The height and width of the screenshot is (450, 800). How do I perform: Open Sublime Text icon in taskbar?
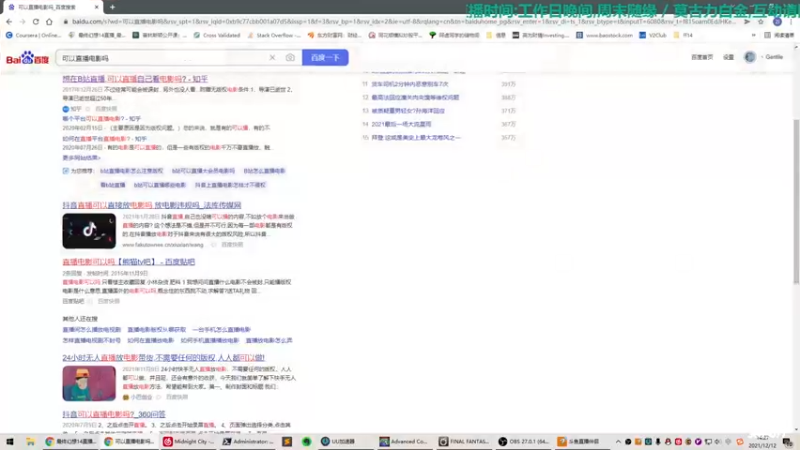pos(287,441)
